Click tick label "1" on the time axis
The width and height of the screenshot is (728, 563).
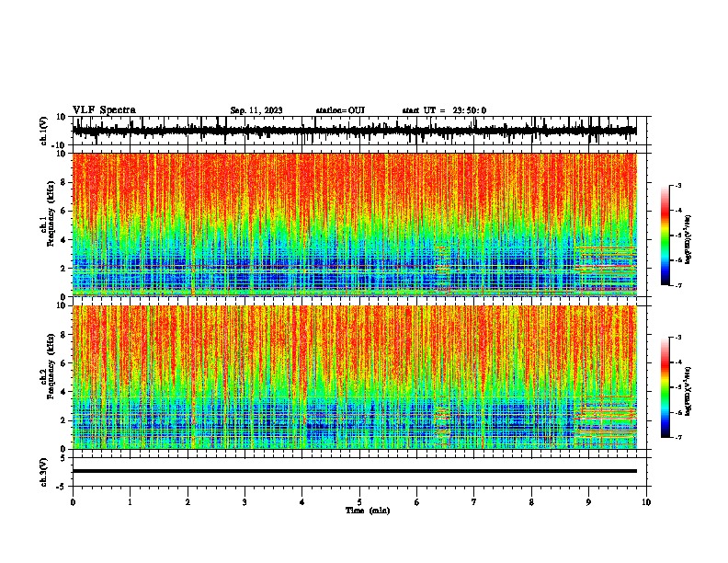coord(131,502)
